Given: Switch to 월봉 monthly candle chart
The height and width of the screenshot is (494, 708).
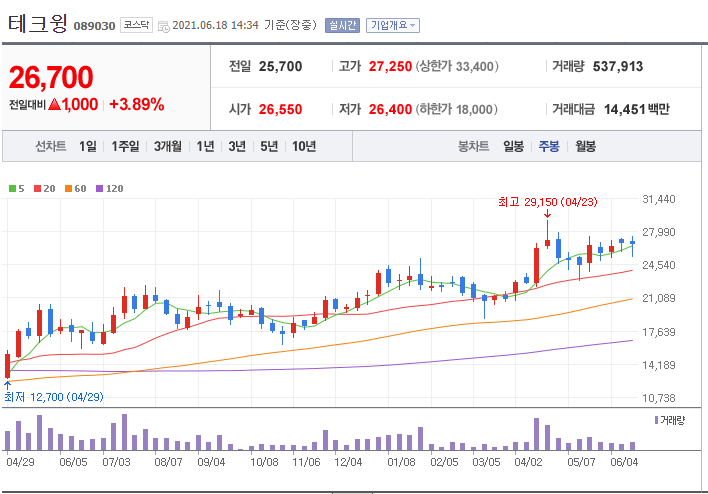Looking at the screenshot, I should [x=585, y=146].
